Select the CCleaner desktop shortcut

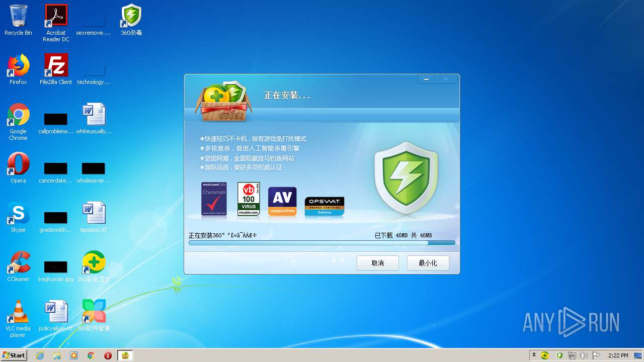[18, 266]
